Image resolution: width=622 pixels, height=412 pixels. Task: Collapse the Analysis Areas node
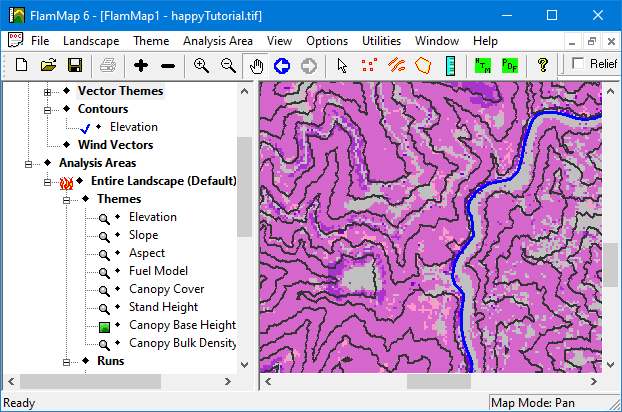coord(28,164)
